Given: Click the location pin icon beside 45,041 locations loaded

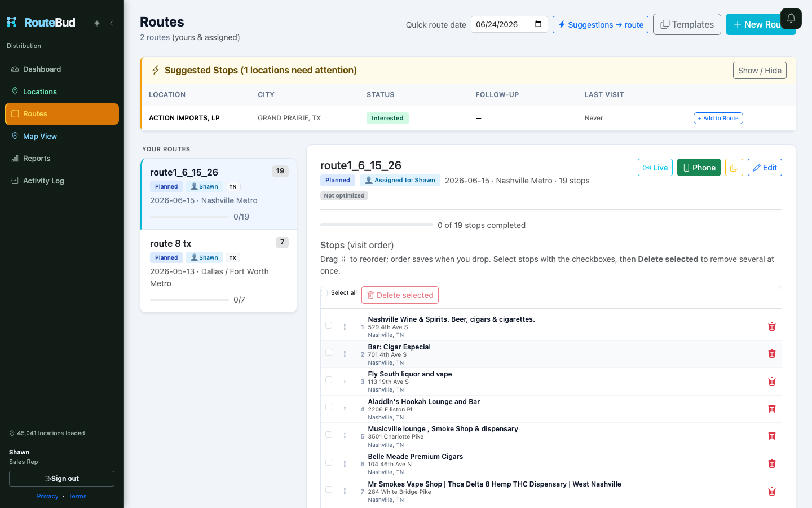Looking at the screenshot, I should pos(12,433).
